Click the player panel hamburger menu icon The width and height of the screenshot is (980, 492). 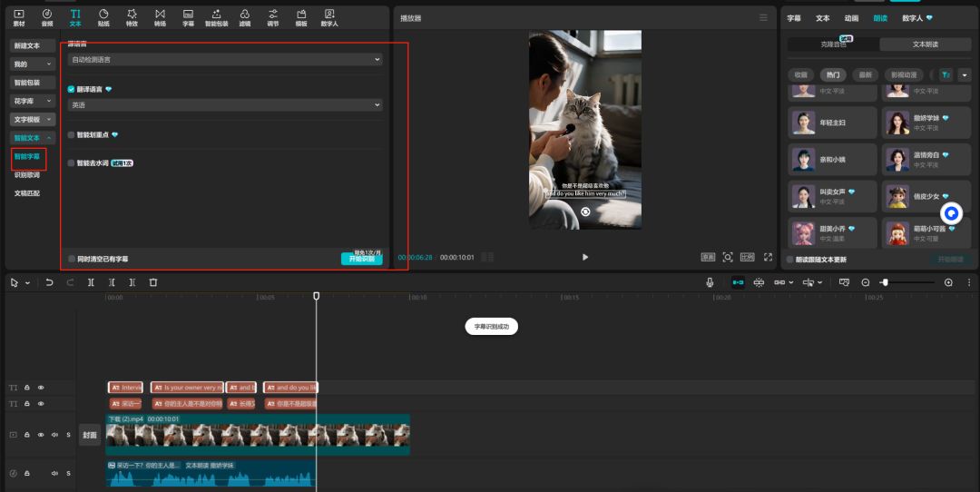tap(763, 17)
